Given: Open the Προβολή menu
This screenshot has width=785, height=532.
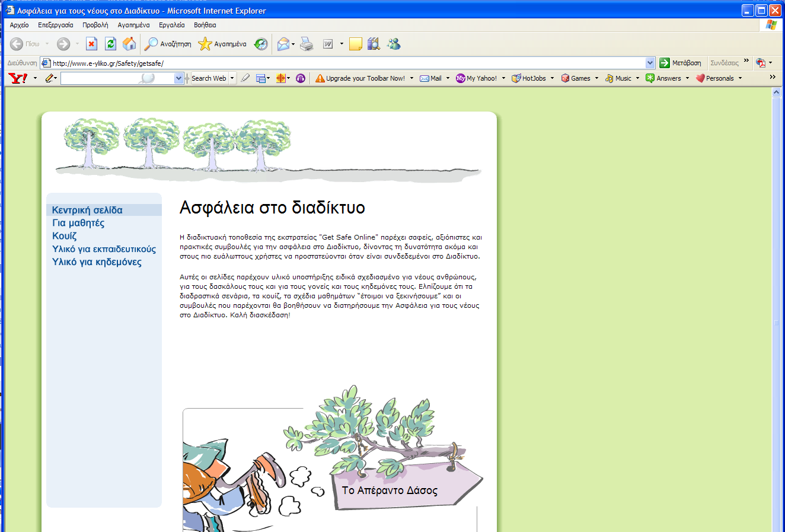Looking at the screenshot, I should [95, 25].
